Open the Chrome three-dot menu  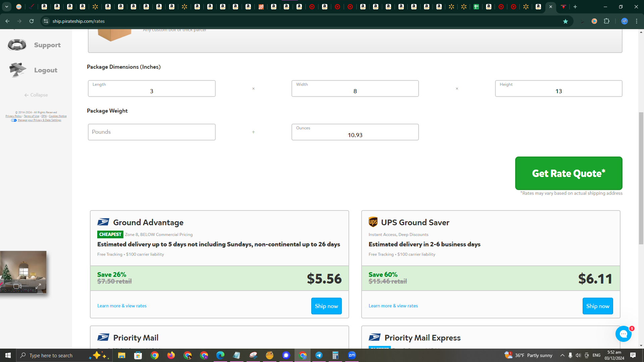coord(637,21)
